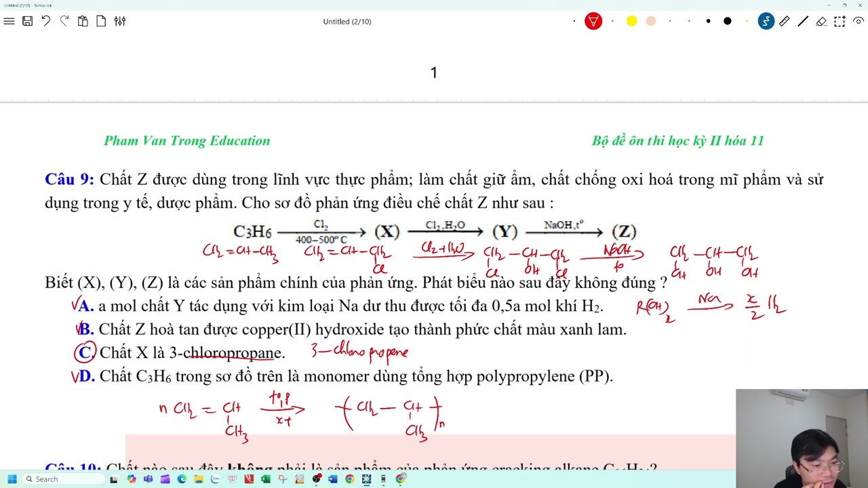868x488 pixels.
Task: Activate the rectangular selection tool
Action: [x=840, y=21]
